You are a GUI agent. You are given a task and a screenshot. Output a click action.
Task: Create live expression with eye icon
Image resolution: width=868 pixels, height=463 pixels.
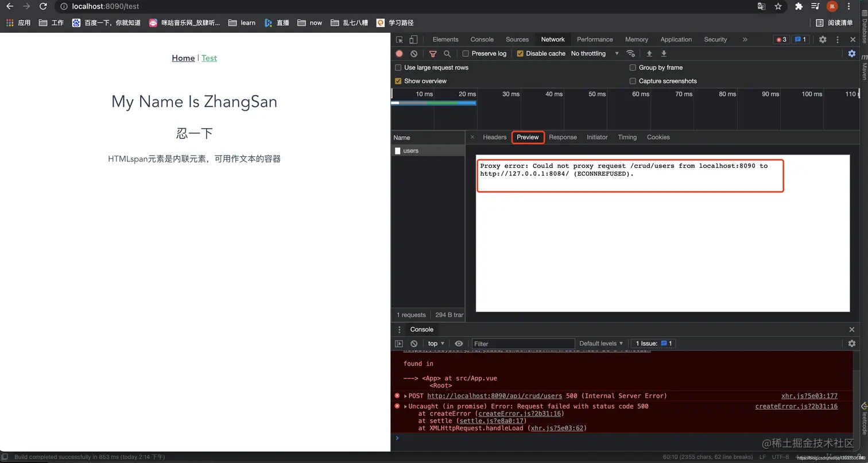[459, 344]
